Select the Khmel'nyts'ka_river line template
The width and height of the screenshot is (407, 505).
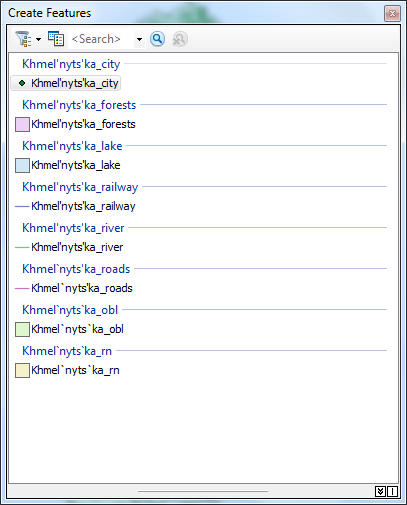(x=69, y=247)
